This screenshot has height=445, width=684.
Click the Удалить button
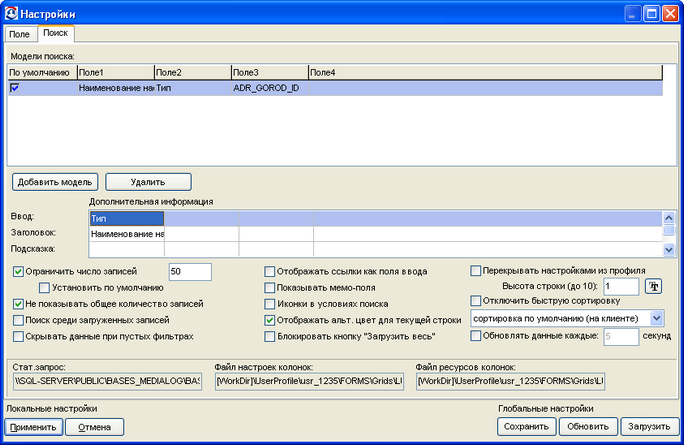[x=148, y=182]
